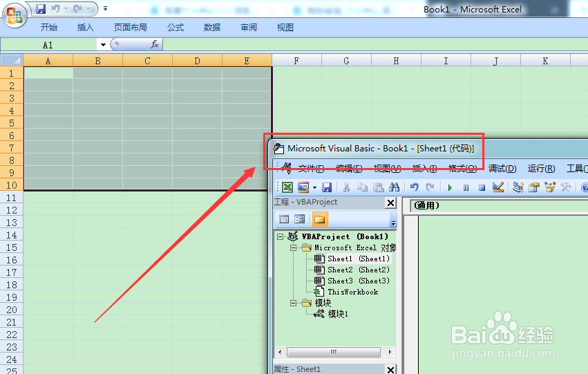588x374 pixels.
Task: Close the 工程 - VBAProject panel
Action: [x=390, y=203]
